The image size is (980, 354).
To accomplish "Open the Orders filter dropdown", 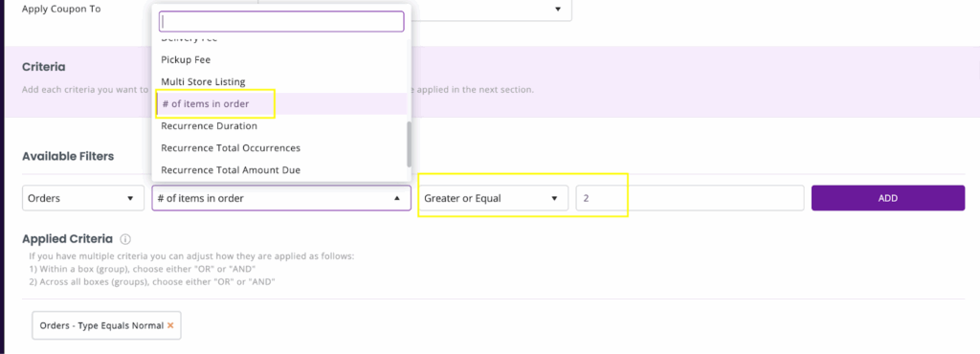I will point(82,198).
